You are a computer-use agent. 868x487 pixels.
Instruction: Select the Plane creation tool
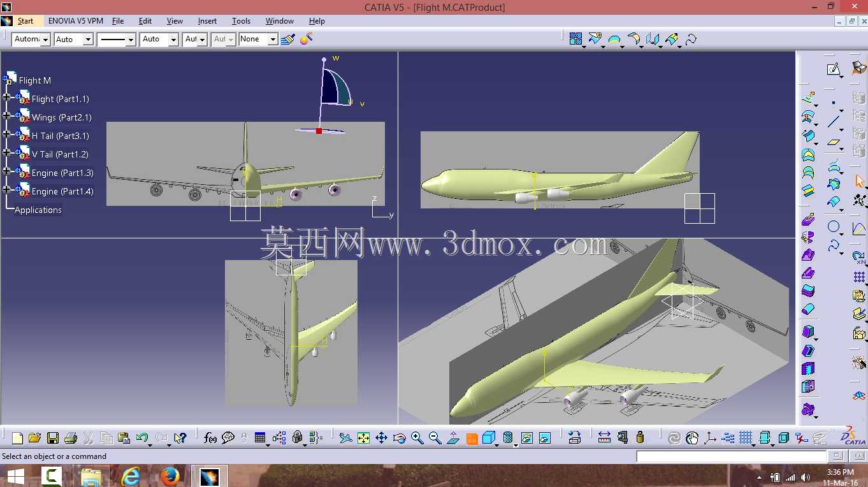click(834, 143)
